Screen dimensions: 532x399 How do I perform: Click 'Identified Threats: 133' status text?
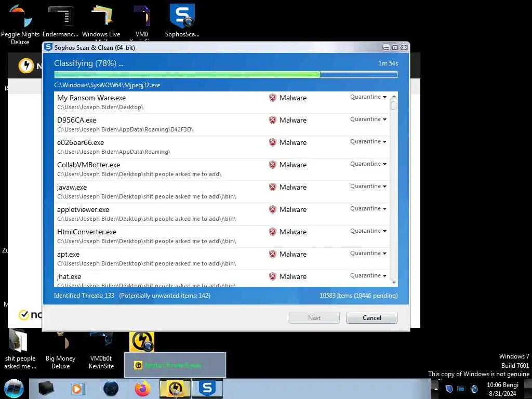[x=84, y=296]
